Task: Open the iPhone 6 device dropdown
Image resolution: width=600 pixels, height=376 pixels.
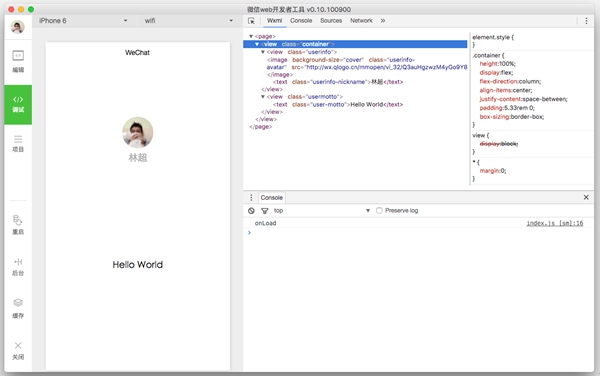Action: coord(83,21)
